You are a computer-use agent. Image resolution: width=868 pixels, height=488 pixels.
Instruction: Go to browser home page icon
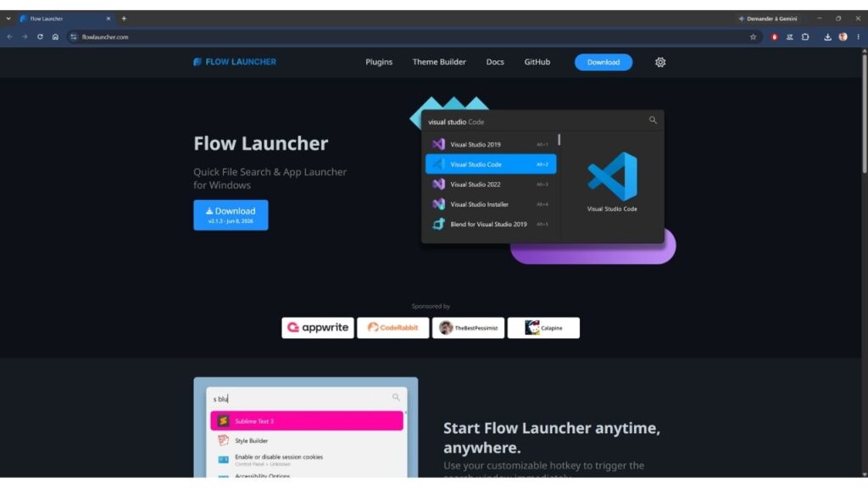click(x=55, y=37)
